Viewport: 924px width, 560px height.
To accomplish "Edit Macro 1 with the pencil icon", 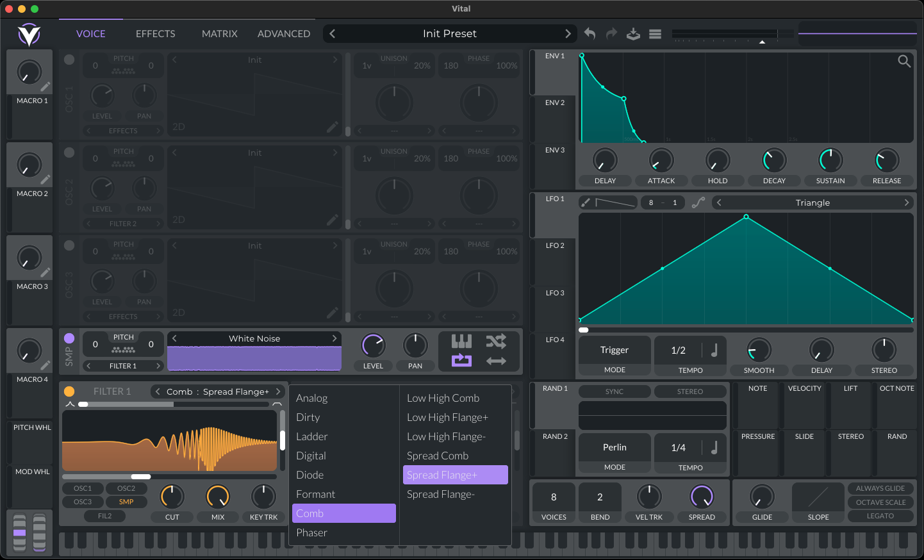I will [45, 86].
